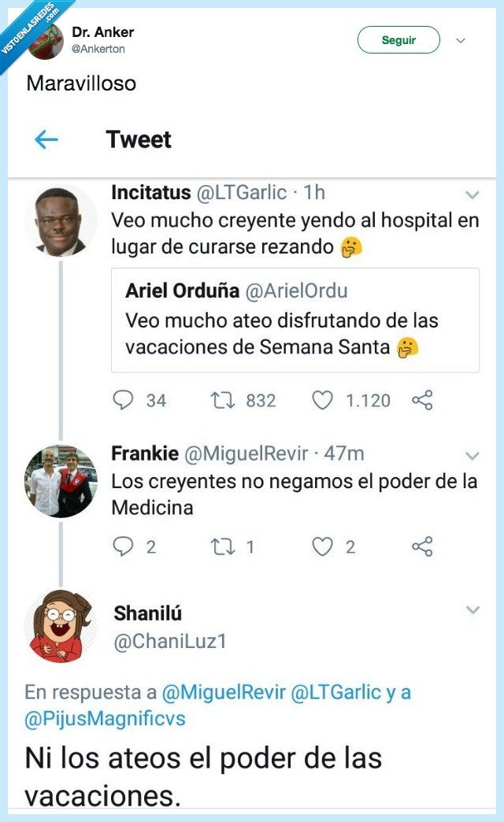The image size is (504, 822).
Task: Open Dr. Anker's profile picture
Action: pos(45,39)
